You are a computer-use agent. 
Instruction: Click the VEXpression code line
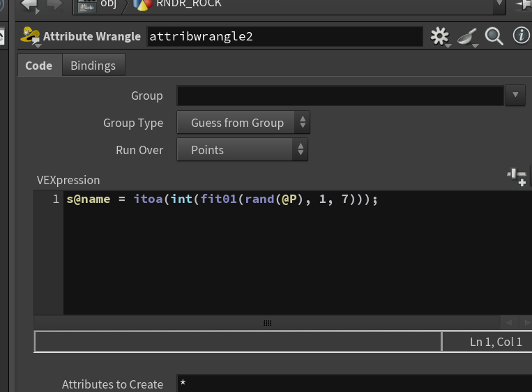pos(222,199)
